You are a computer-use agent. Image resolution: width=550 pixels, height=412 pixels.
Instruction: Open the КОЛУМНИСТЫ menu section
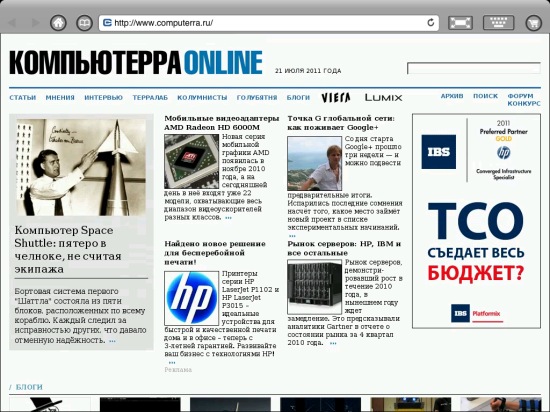pyautogui.click(x=202, y=97)
